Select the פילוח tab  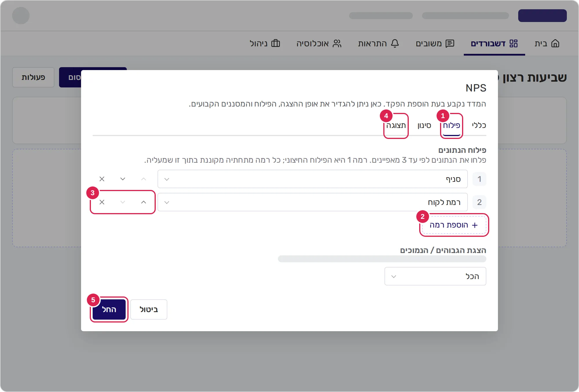(x=451, y=125)
